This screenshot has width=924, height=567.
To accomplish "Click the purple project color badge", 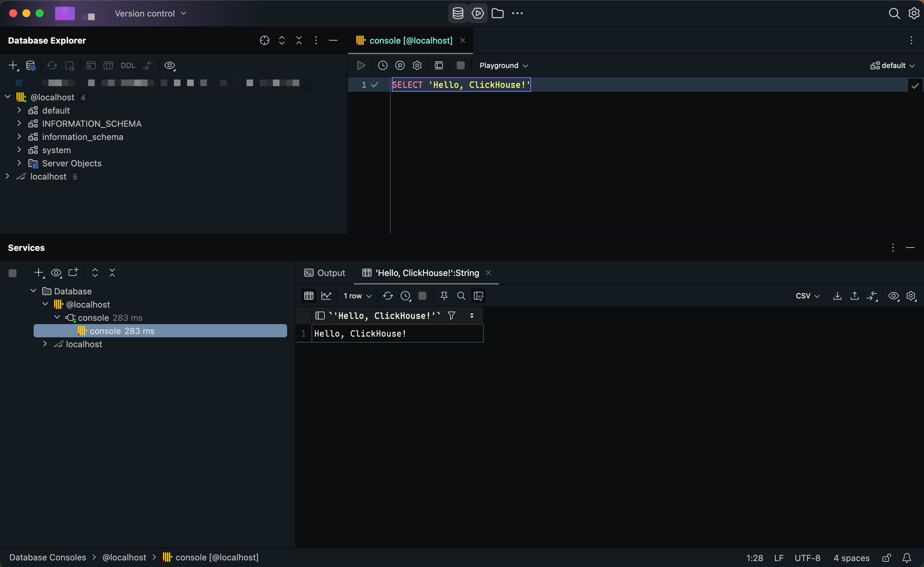I will 65,14.
